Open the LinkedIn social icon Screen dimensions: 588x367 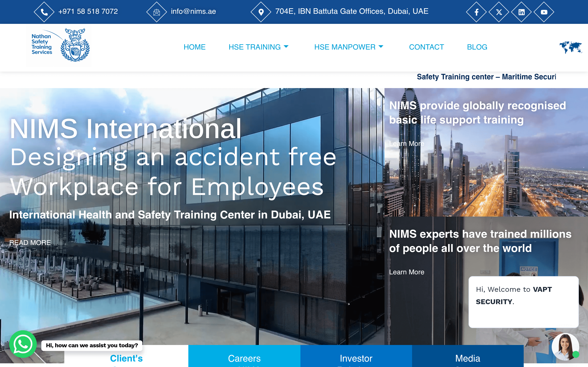(521, 12)
